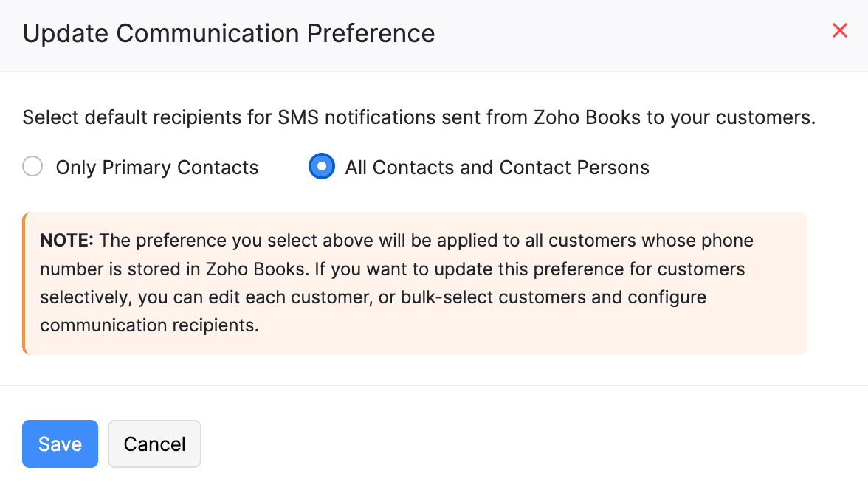Click the SMS notifications description sentence
Viewport: 868px width, 493px height.
coord(419,117)
